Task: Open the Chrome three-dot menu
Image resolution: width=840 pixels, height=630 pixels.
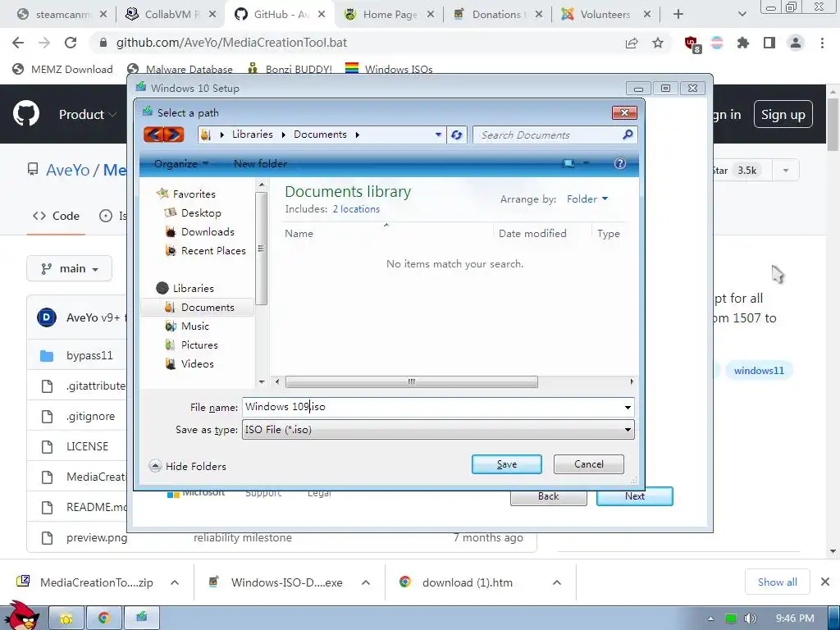Action: (822, 43)
